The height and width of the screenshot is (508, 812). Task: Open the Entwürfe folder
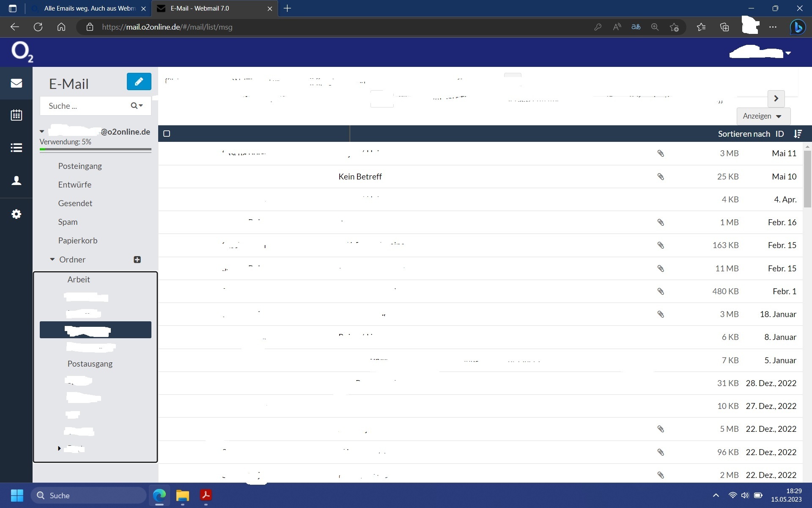click(75, 185)
